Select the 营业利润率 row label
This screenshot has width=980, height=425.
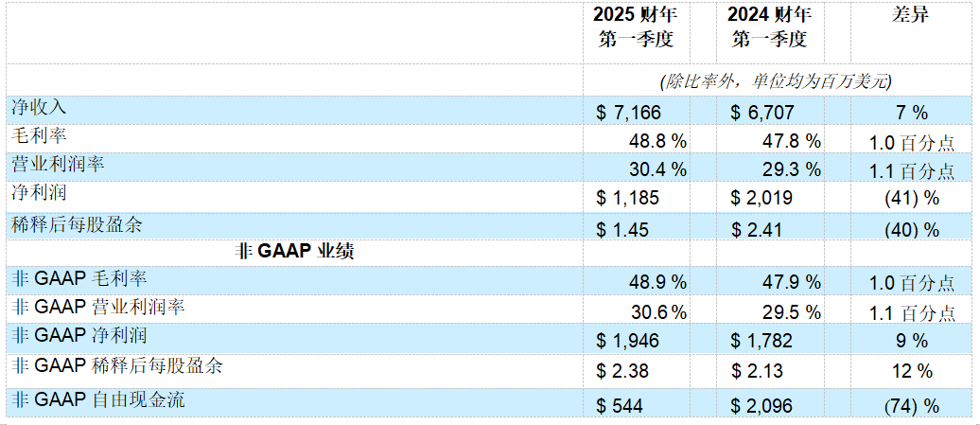pos(58,164)
